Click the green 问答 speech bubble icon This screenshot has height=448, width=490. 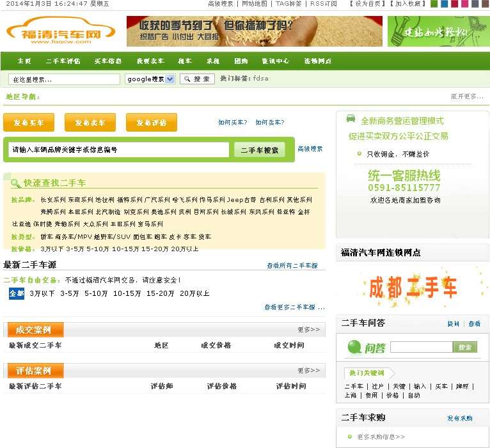[x=354, y=347]
